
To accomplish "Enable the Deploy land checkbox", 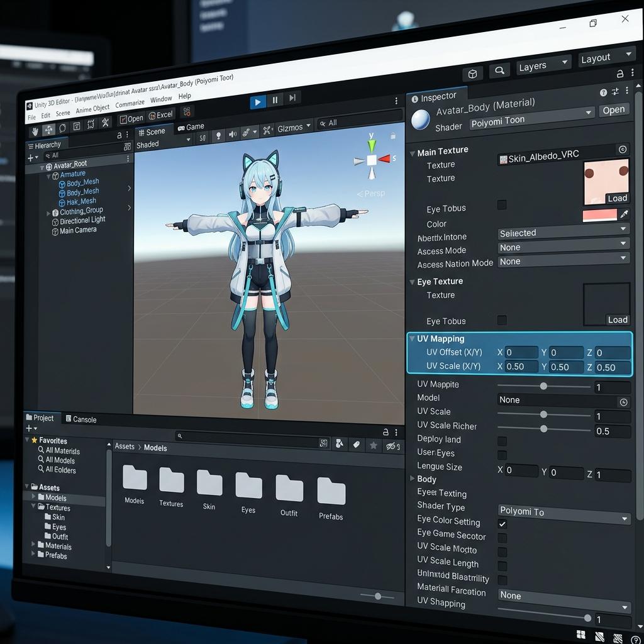I will click(502, 441).
